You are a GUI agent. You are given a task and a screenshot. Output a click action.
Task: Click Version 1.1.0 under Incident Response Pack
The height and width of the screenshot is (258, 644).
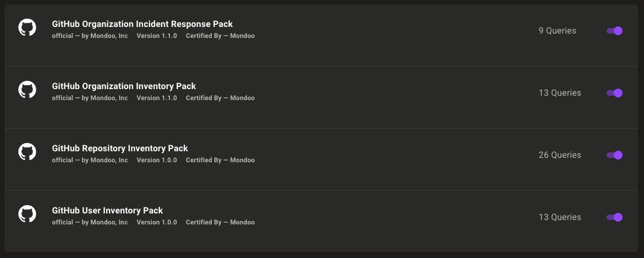tap(157, 36)
